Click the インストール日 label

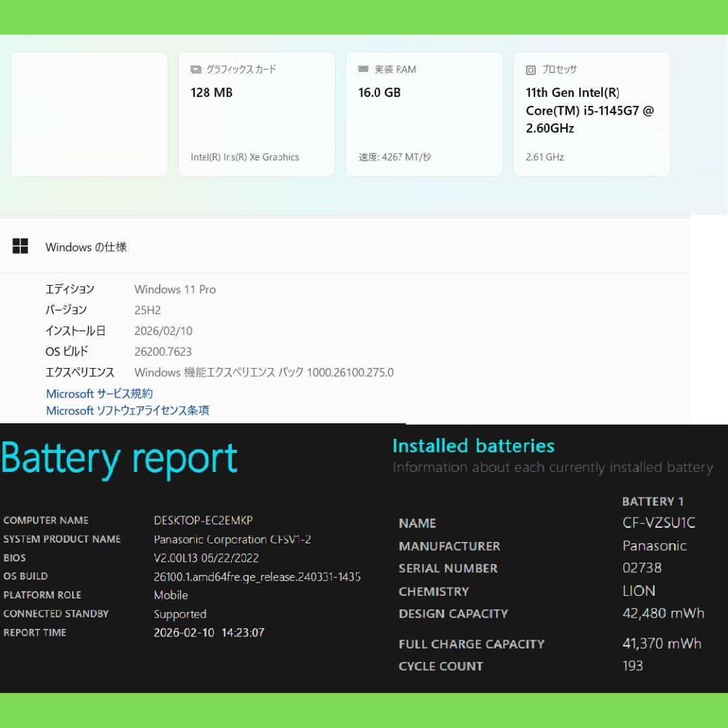pos(75,330)
